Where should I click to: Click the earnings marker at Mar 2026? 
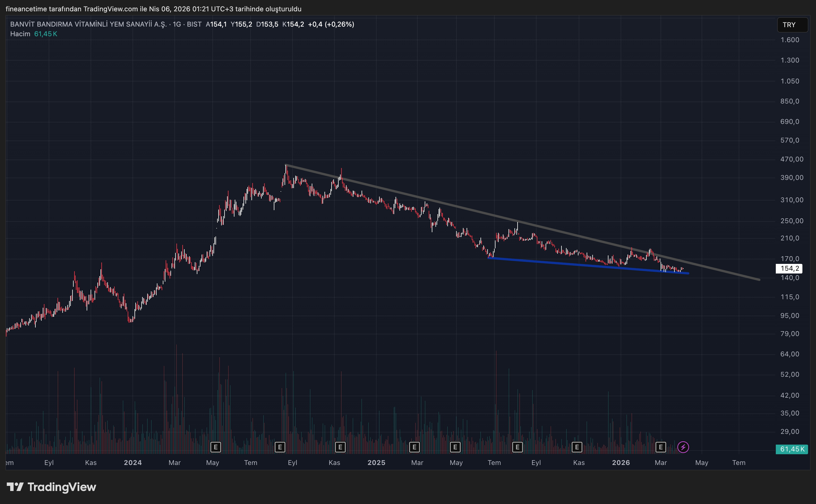click(x=661, y=447)
